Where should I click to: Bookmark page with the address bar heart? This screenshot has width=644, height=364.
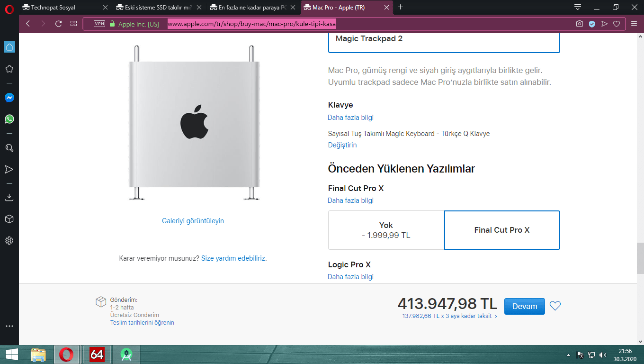(617, 24)
